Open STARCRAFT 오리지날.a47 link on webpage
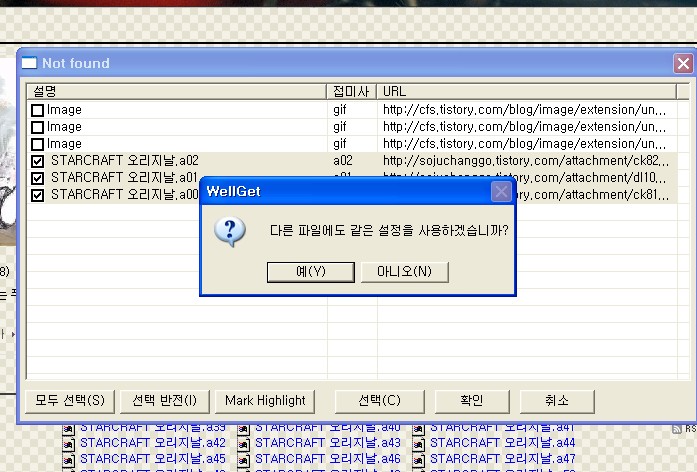The height and width of the screenshot is (472, 697). pyautogui.click(x=503, y=459)
